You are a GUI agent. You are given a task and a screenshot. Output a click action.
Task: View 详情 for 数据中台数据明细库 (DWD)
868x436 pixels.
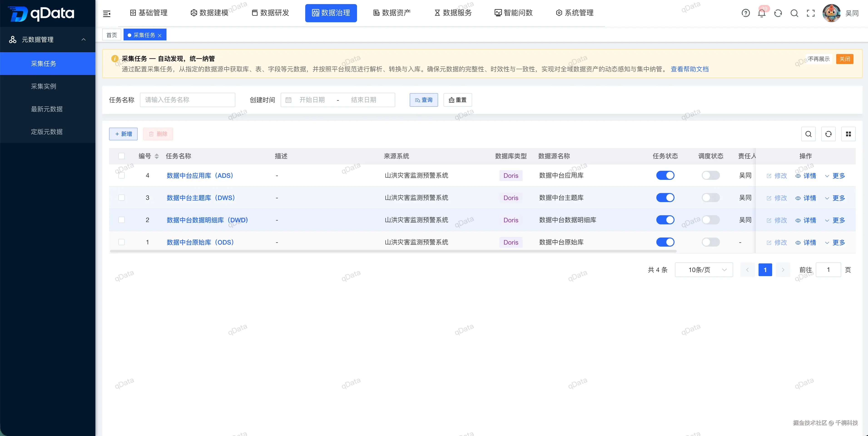pos(806,220)
